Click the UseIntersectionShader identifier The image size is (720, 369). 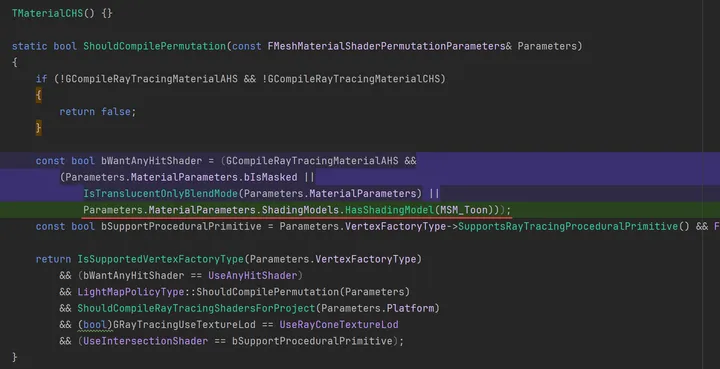(x=146, y=341)
